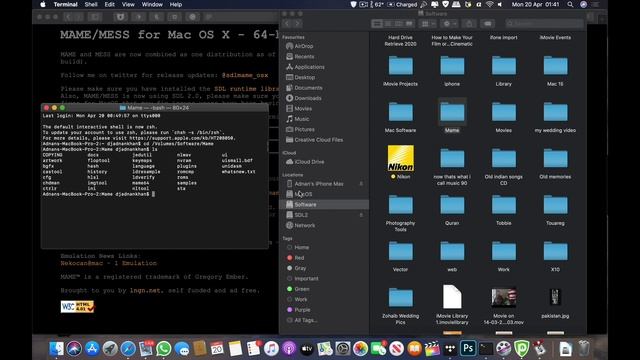
Task: Open the Trash in the Dock
Action: pos(584,349)
